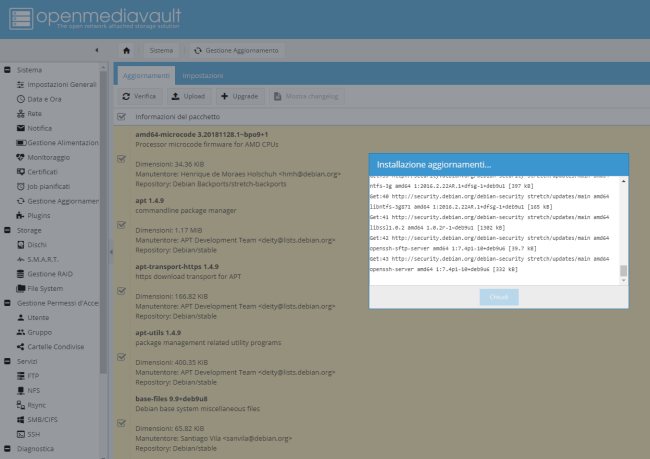Open NFS service settings

(28, 391)
